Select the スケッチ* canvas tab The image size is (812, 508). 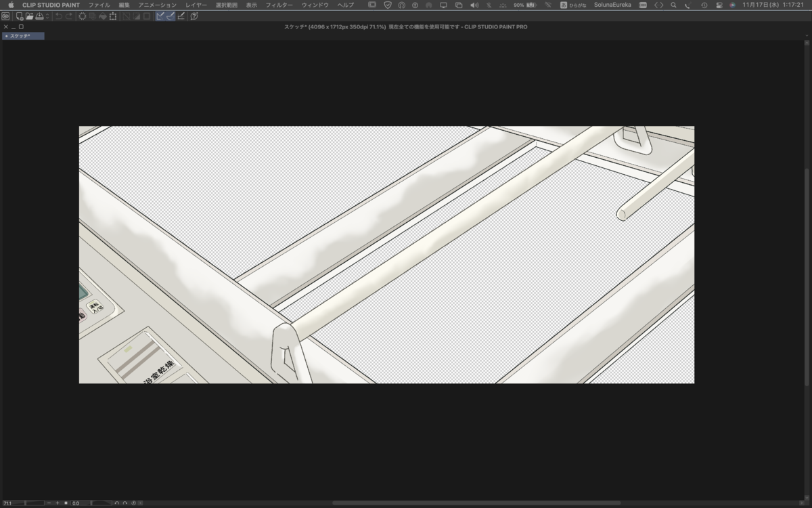pyautogui.click(x=24, y=36)
